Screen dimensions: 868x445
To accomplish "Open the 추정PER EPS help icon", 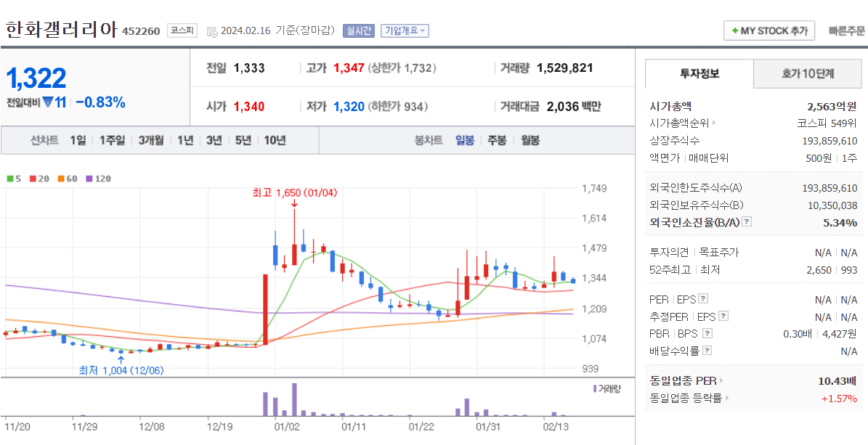I will pos(723,316).
